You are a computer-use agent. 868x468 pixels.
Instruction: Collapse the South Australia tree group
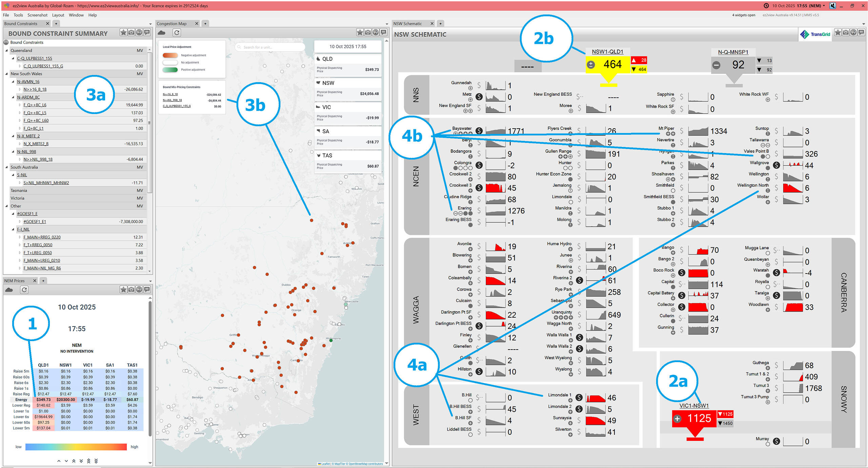tap(7, 167)
